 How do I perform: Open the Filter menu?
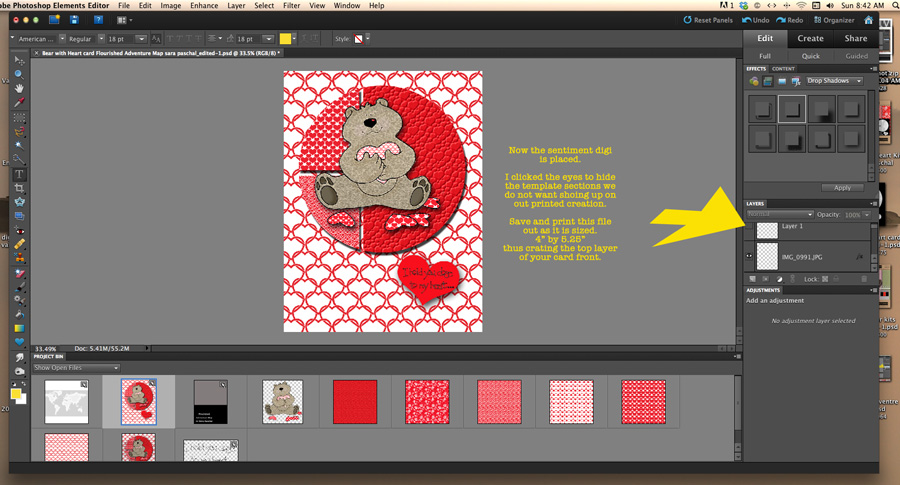pos(292,6)
